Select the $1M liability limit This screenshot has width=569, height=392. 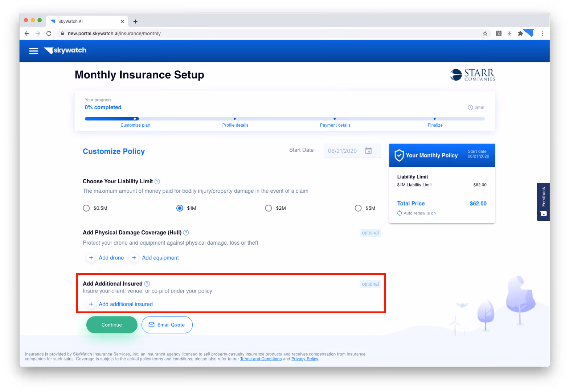coord(180,208)
